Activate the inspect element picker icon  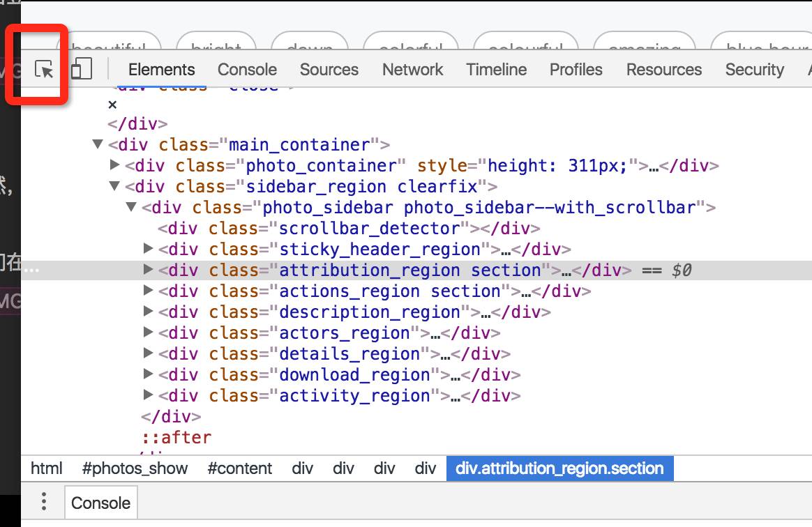click(44, 69)
